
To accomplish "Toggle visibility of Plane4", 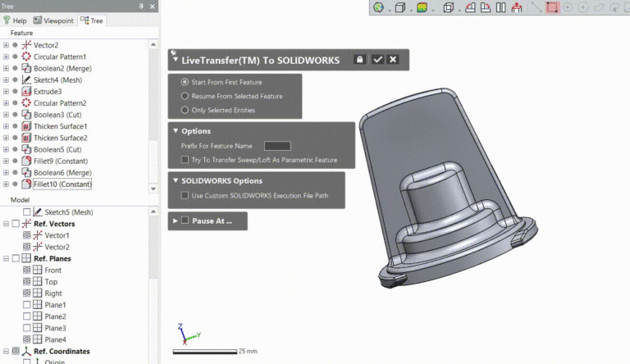I will (x=26, y=339).
